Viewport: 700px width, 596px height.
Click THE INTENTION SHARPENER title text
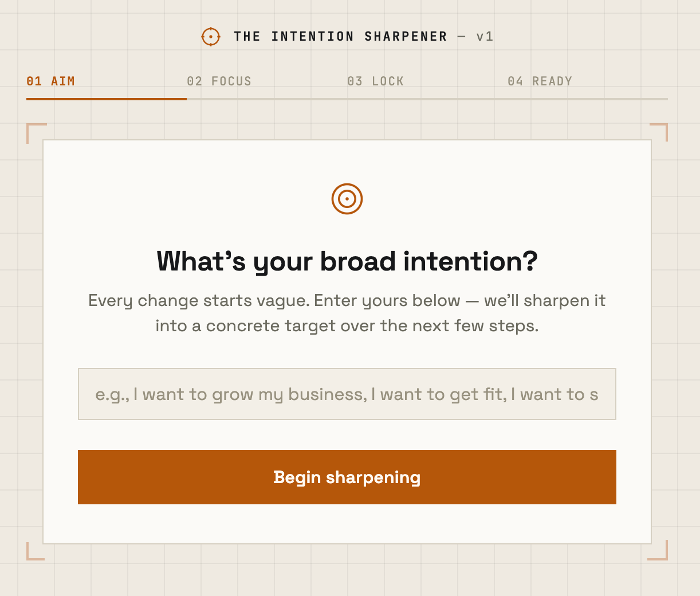pyautogui.click(x=340, y=37)
